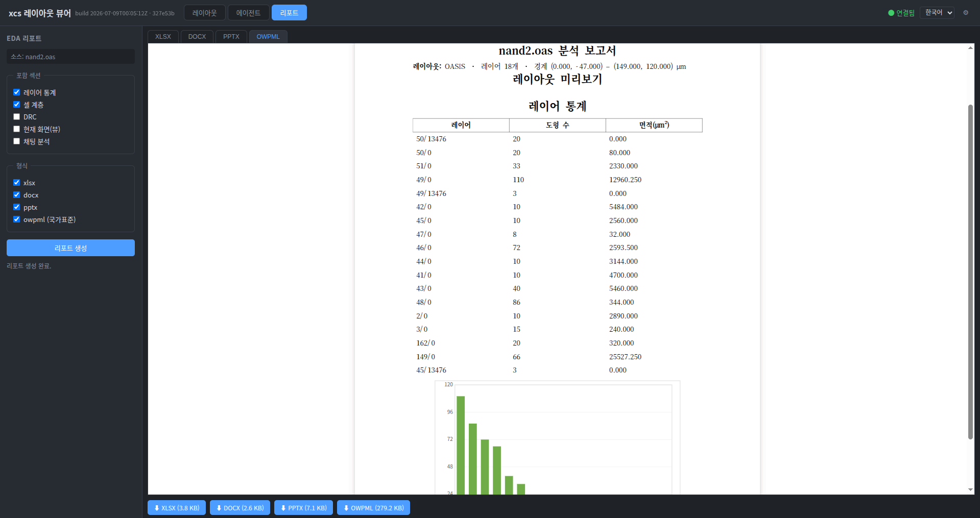Switch to the 레이아웃 tab

[204, 13]
